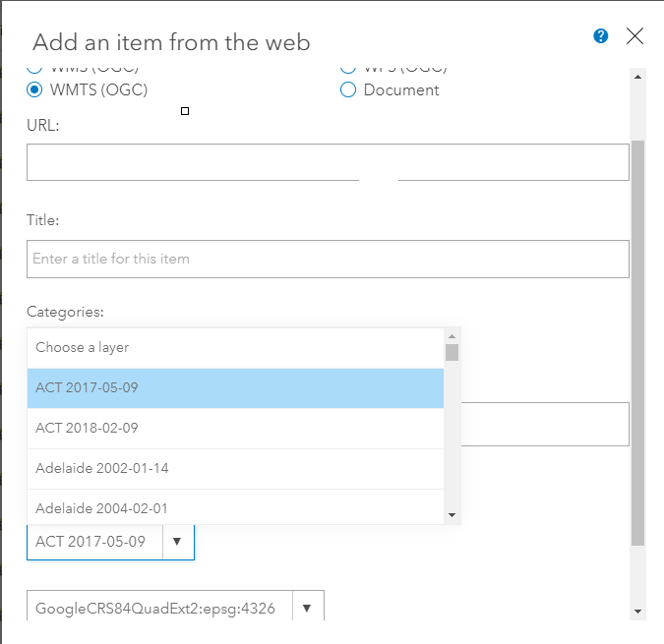The image size is (664, 644).
Task: Pick ACT 2018-02-09 from the layer list
Action: [x=235, y=429]
